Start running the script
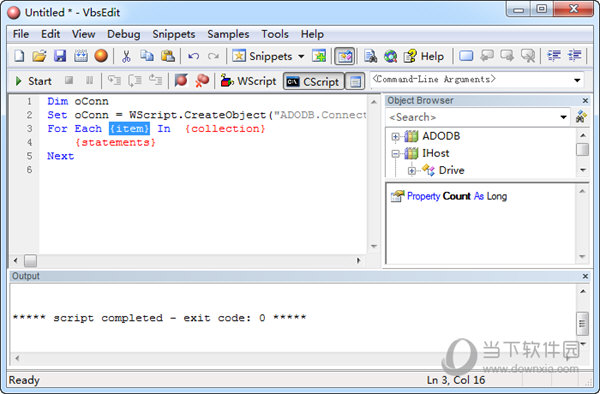Screen dimensions: 600x394 (x=33, y=81)
